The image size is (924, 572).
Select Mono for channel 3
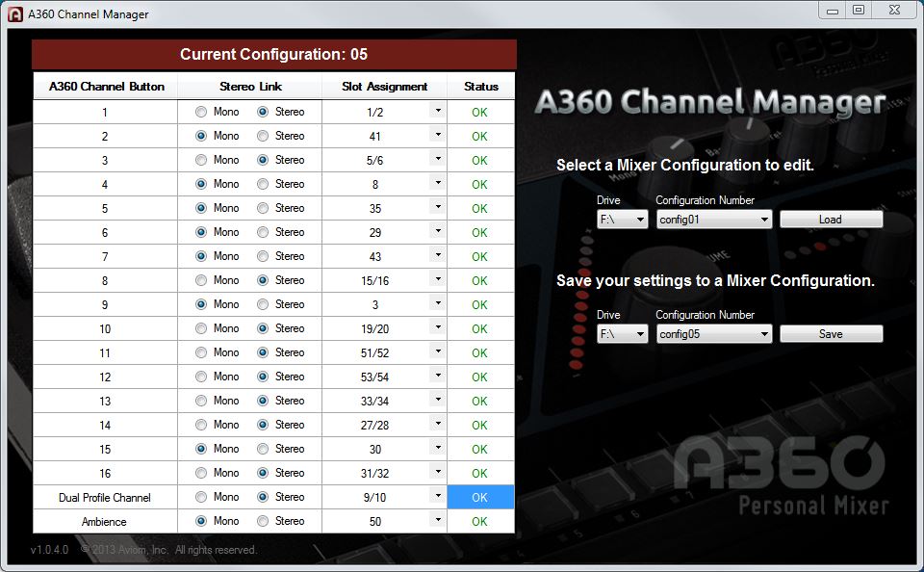tap(201, 160)
